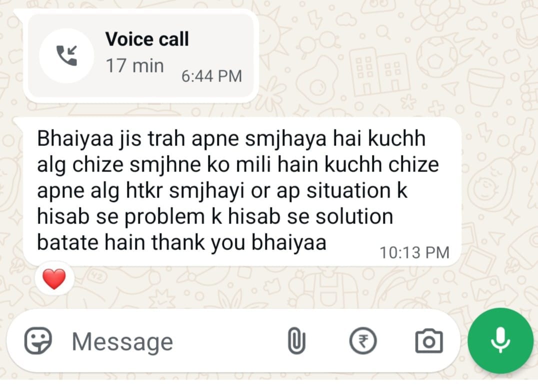538x392 pixels.
Task: Tap the incoming call phone icon
Action: click(x=66, y=55)
